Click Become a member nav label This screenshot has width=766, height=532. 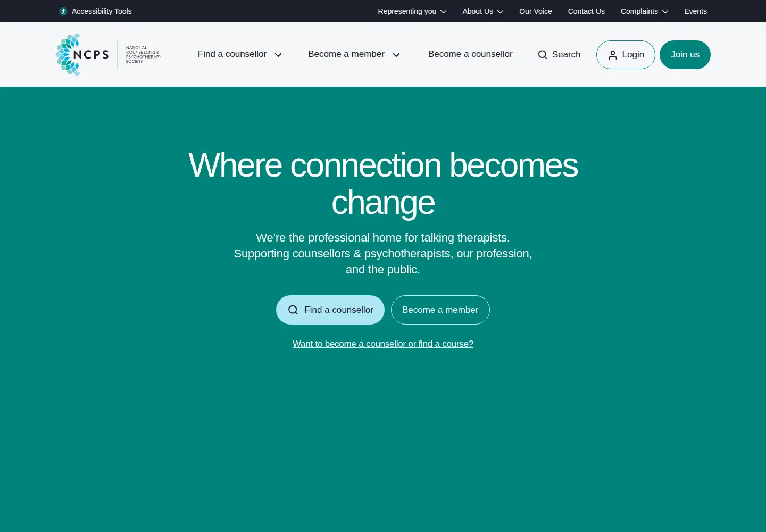point(346,54)
